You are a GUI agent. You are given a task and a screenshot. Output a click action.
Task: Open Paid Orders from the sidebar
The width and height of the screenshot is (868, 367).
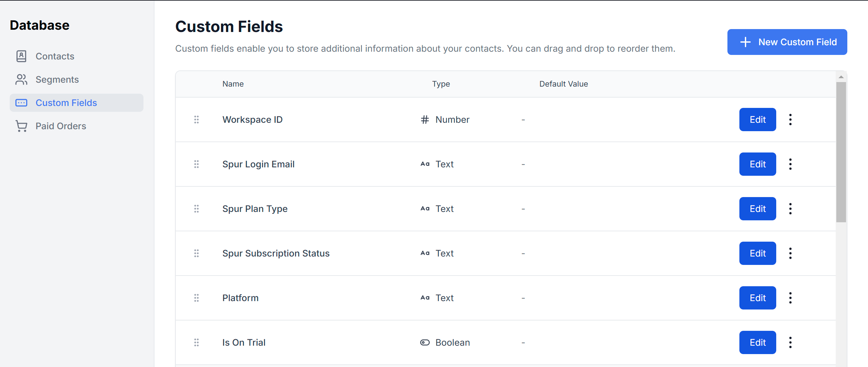[x=61, y=126]
